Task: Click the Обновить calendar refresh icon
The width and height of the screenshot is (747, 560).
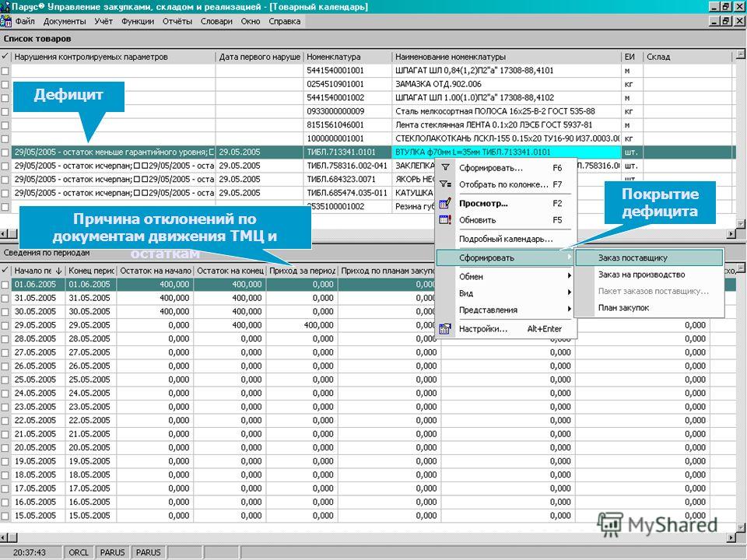Action: [x=445, y=220]
